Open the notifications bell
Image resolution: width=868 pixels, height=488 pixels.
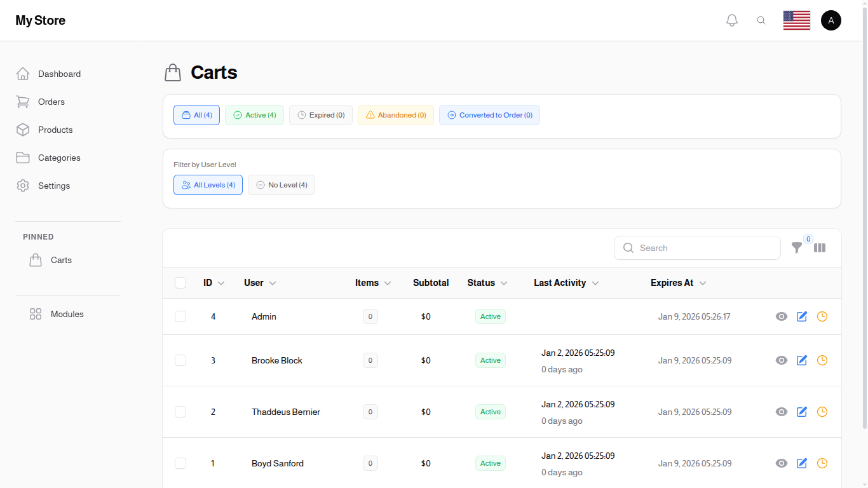pos(732,20)
